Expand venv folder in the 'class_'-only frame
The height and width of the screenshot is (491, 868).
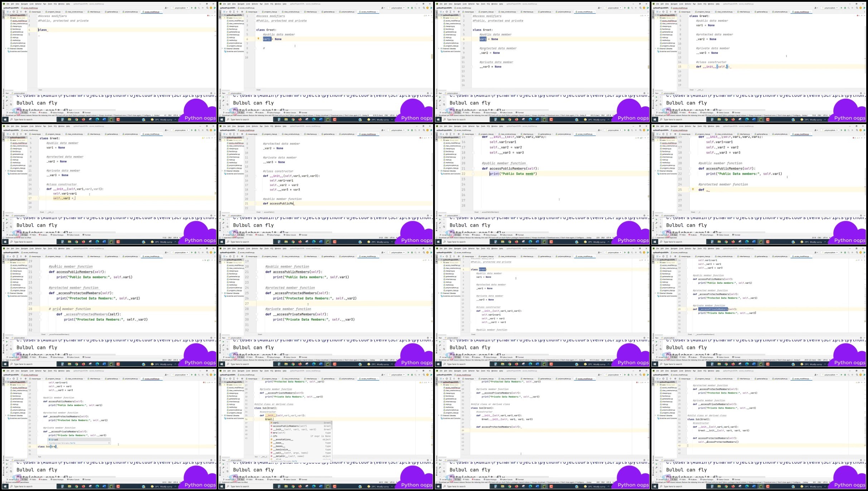pyautogui.click(x=8, y=18)
